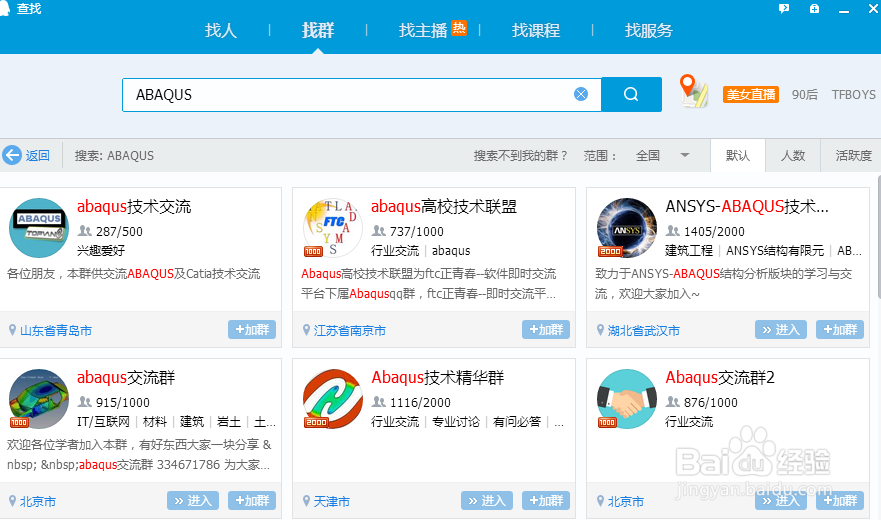Sort results by 活跃度
The height and width of the screenshot is (520, 881).
tap(853, 155)
